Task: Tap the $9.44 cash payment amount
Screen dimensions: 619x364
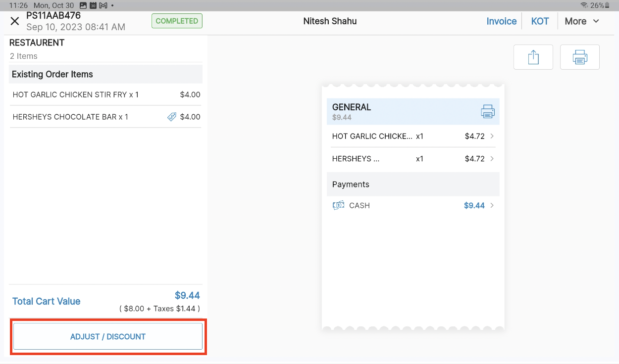Action: tap(474, 205)
